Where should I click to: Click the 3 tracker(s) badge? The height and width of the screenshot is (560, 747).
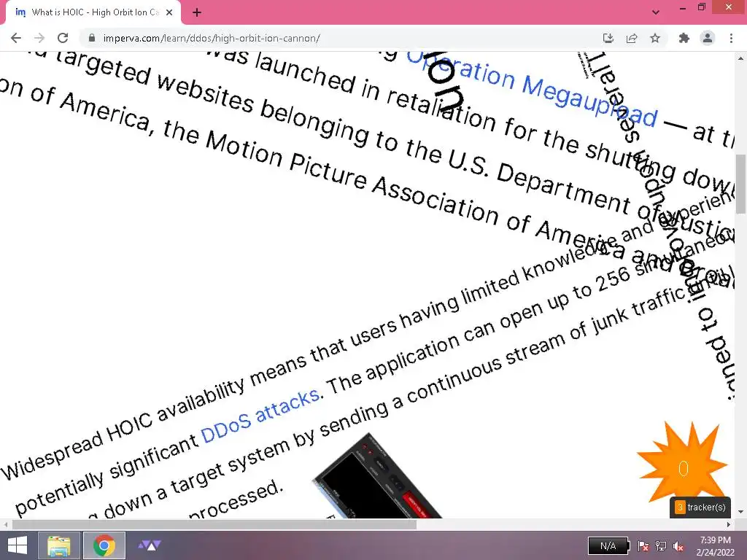(x=700, y=507)
